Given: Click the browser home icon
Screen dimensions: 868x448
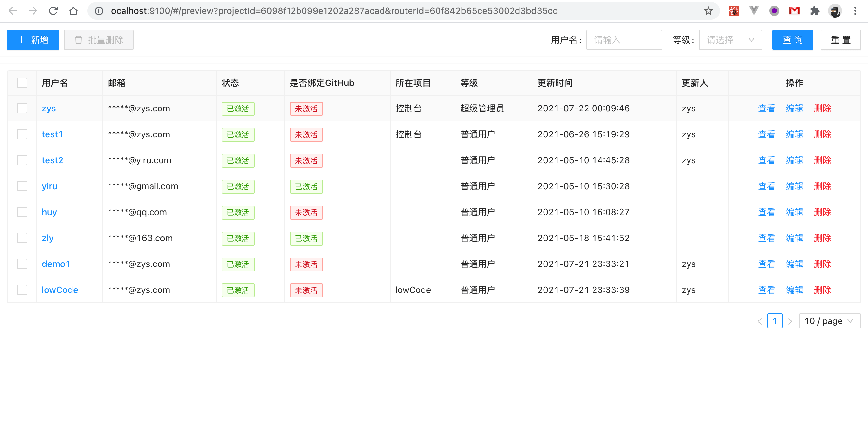Looking at the screenshot, I should [x=73, y=11].
